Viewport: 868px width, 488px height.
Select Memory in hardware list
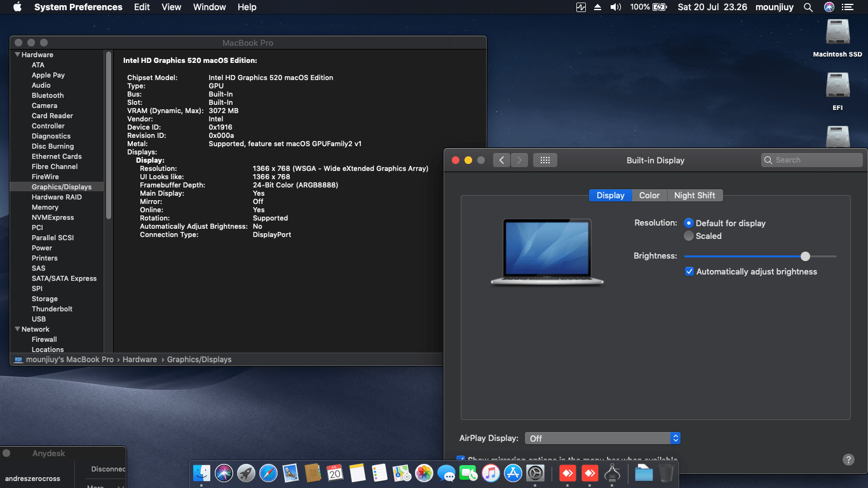point(45,207)
